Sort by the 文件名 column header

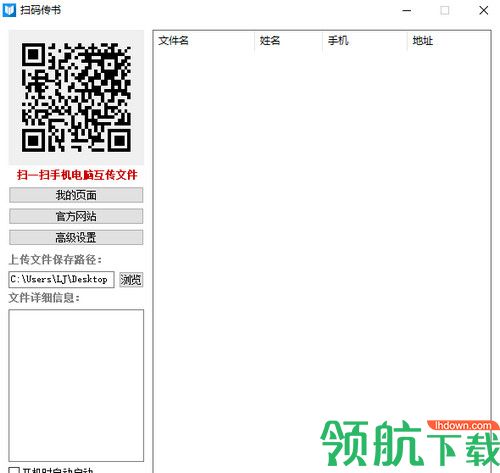point(204,41)
